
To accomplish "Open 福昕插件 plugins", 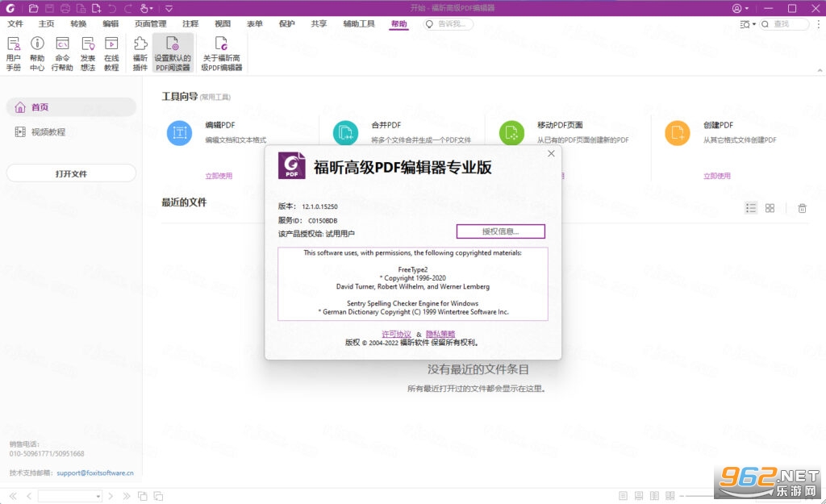I will (140, 54).
